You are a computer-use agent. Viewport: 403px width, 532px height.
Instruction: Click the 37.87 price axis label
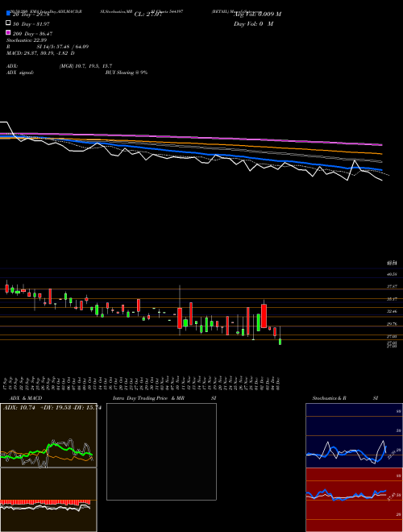pyautogui.click(x=392, y=286)
